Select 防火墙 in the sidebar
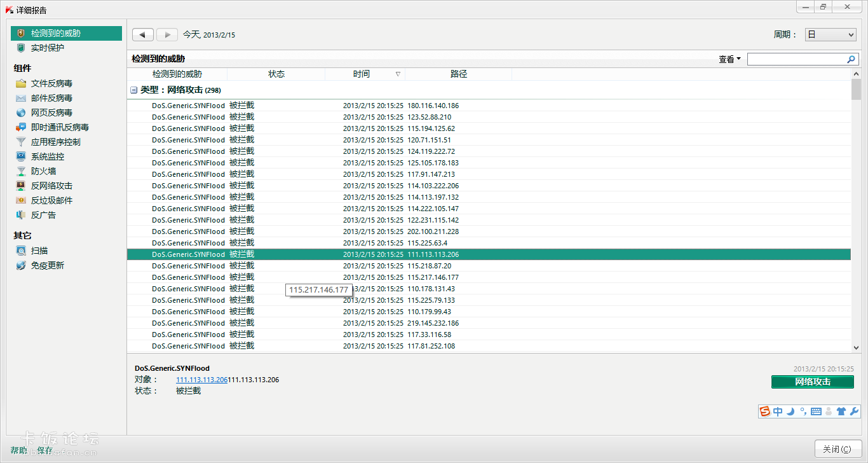868x463 pixels. click(43, 171)
